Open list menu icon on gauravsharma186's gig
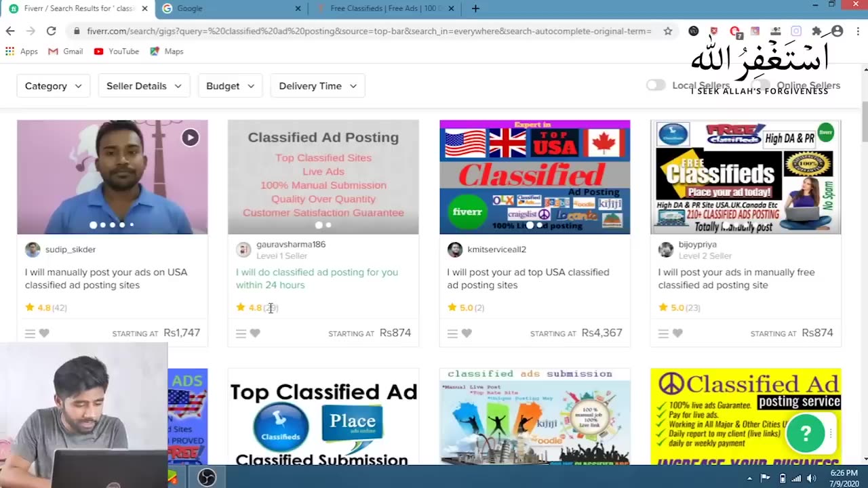This screenshot has width=868, height=488. tap(241, 333)
